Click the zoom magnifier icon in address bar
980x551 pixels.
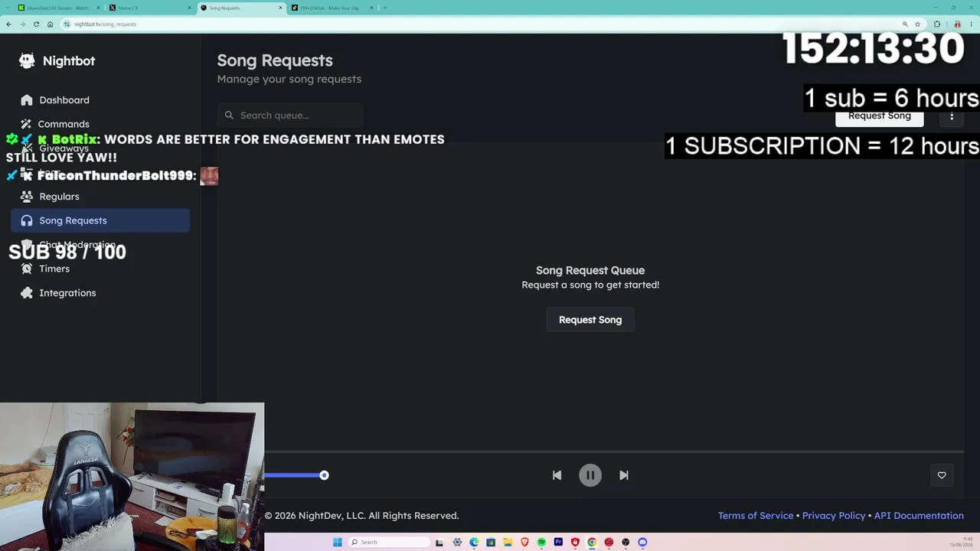905,24
